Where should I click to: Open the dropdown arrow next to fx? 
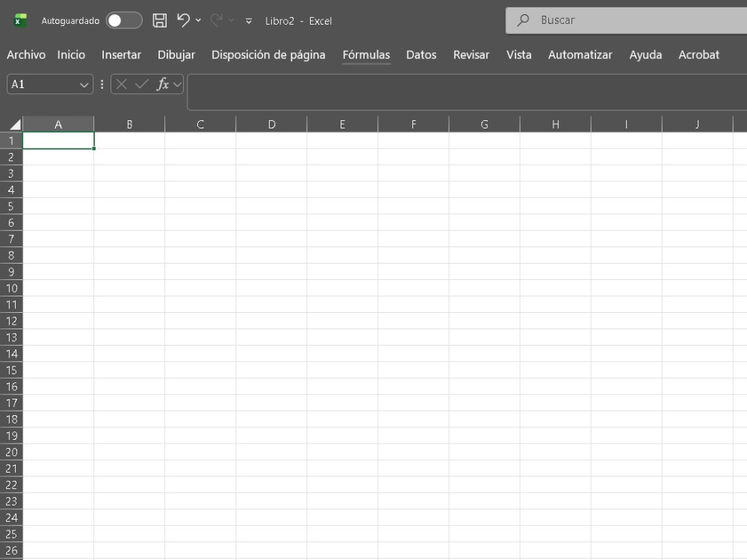(x=177, y=85)
